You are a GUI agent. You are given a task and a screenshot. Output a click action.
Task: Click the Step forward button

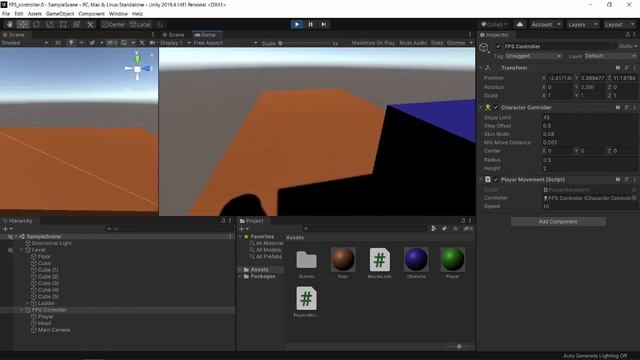pyautogui.click(x=324, y=24)
